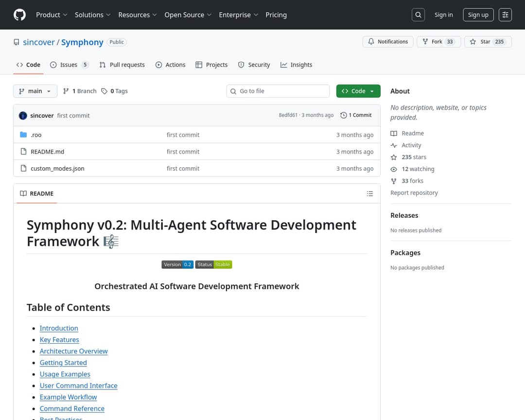Click the Tags icon link
525x420 pixels.
click(x=105, y=91)
